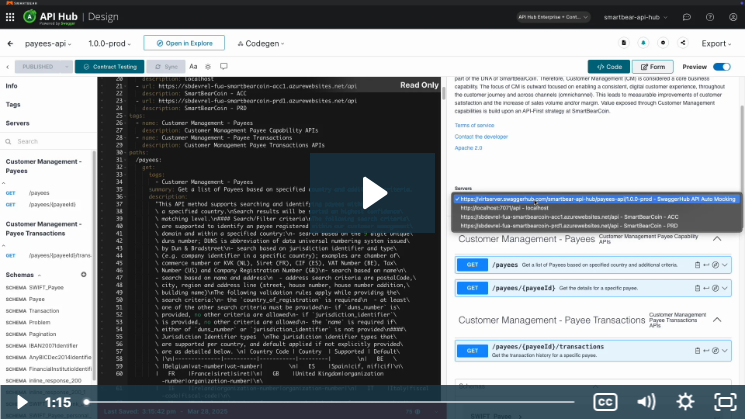
Task: Click the share icon near Export
Action: 683,43
